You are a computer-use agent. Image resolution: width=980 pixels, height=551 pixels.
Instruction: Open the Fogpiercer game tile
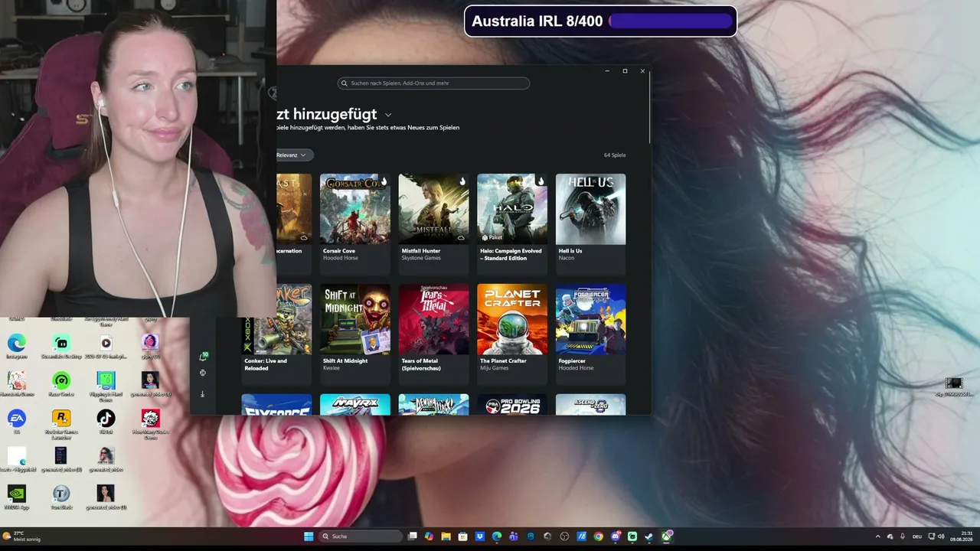(x=590, y=334)
